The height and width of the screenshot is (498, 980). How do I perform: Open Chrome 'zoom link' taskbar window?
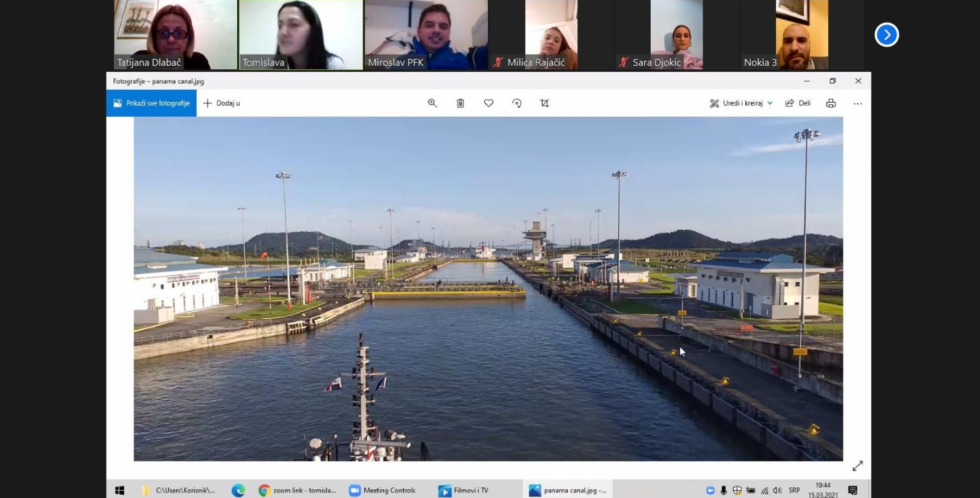click(x=297, y=491)
